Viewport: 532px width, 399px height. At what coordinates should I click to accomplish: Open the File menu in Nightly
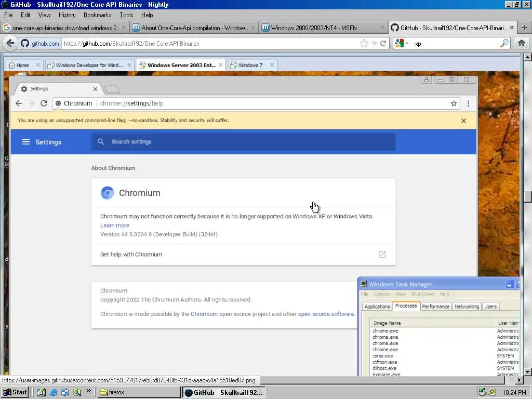coord(8,15)
